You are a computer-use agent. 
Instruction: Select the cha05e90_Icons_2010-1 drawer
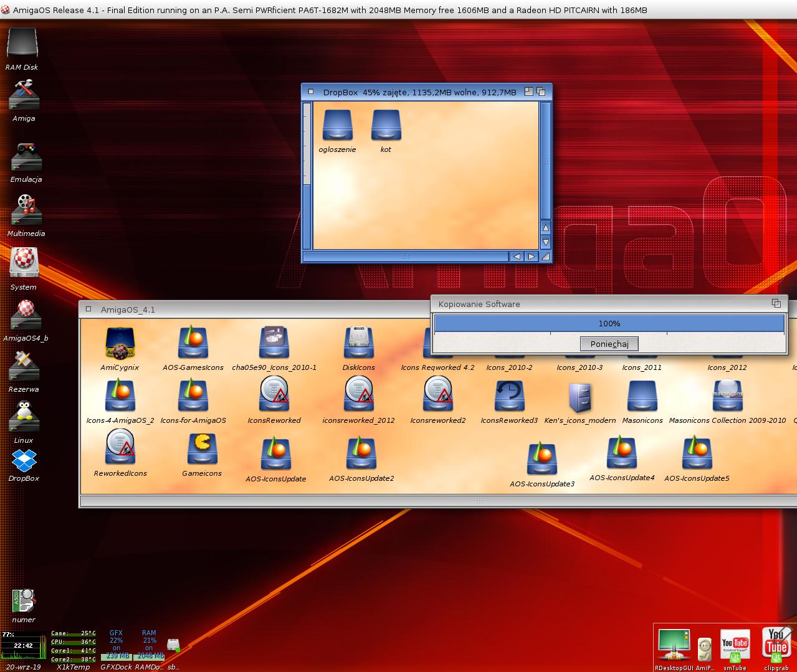tap(274, 344)
